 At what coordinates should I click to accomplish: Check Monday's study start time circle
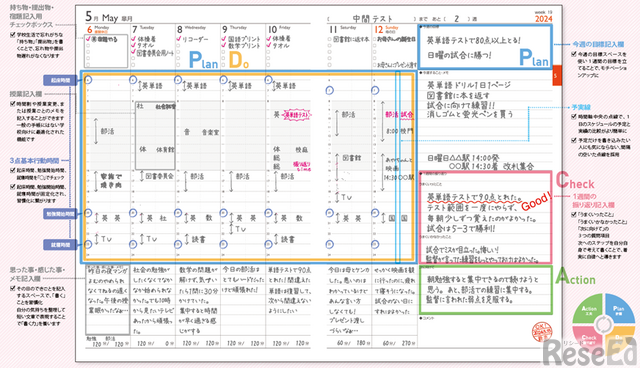[x=89, y=213]
